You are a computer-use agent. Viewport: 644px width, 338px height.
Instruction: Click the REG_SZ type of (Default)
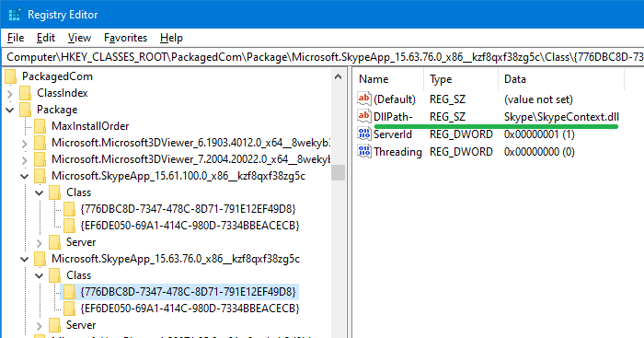click(447, 99)
